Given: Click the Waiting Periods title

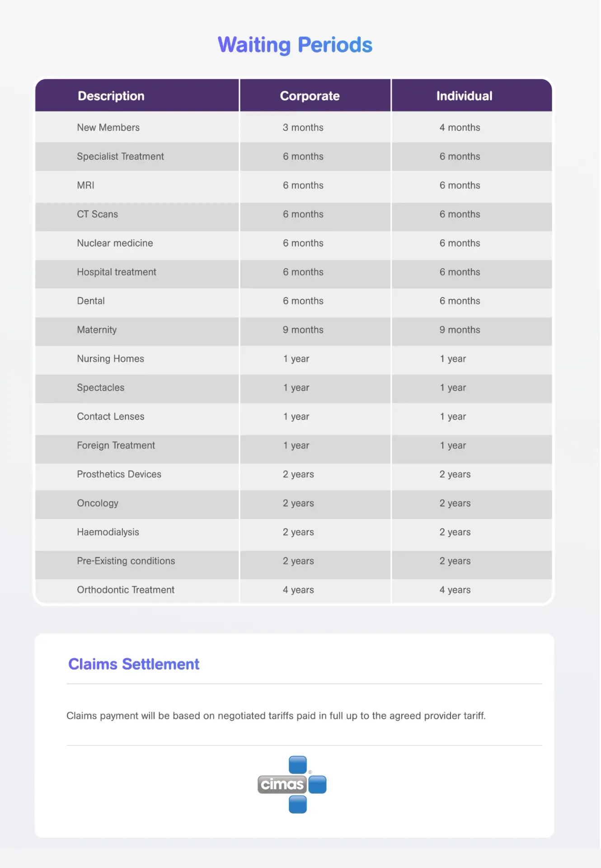Looking at the screenshot, I should [x=295, y=45].
